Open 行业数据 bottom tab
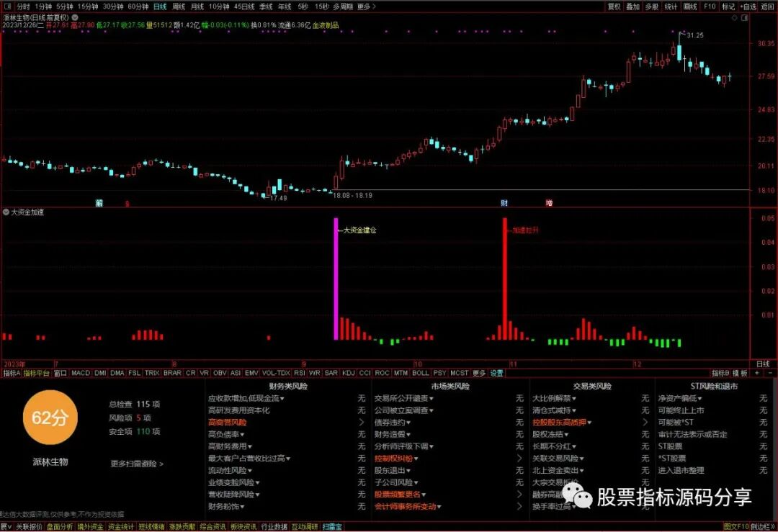This screenshot has width=778, height=532. [274, 526]
